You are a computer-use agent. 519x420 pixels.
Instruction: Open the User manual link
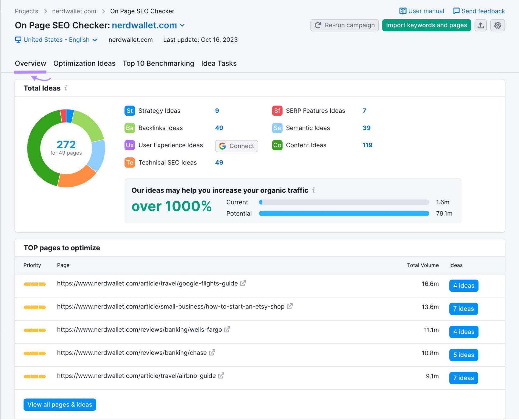tap(422, 11)
